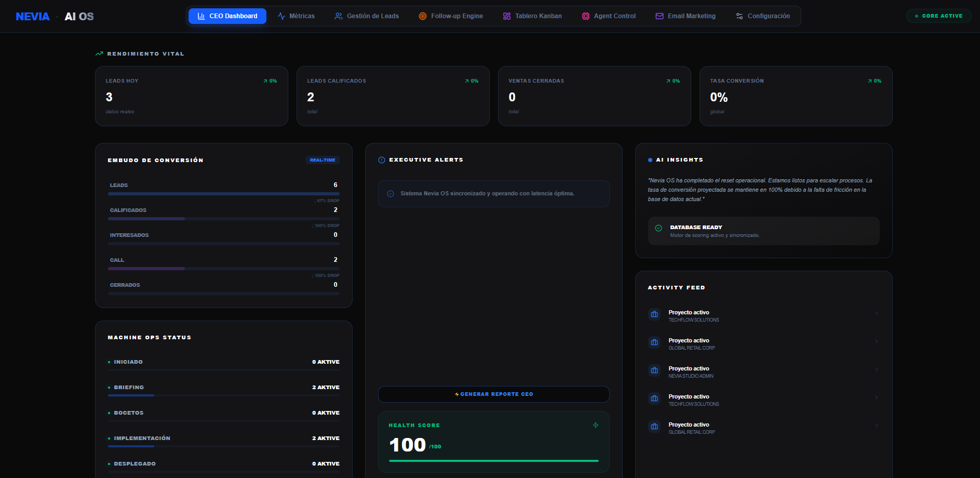This screenshot has width=980, height=478.
Task: Click the Executive Alerts info icon
Action: click(x=382, y=160)
